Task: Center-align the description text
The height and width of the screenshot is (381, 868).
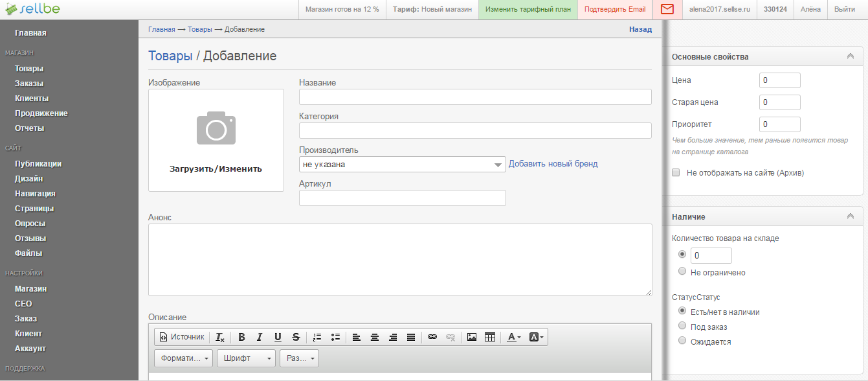Action: click(374, 337)
